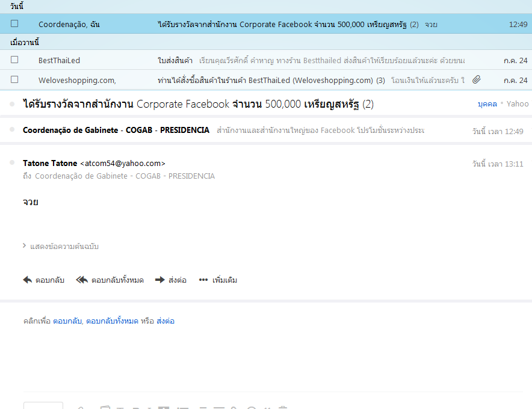
Task: Click recipient Coordenação de Gabinete - COGAB - PRESIDENCIA
Action: coord(125,176)
